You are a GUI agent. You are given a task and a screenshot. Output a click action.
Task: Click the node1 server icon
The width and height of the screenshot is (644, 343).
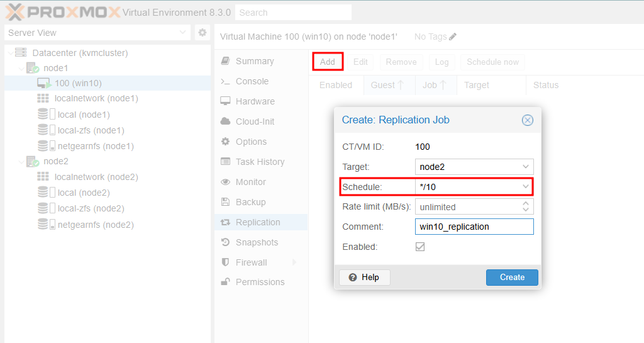pyautogui.click(x=33, y=68)
